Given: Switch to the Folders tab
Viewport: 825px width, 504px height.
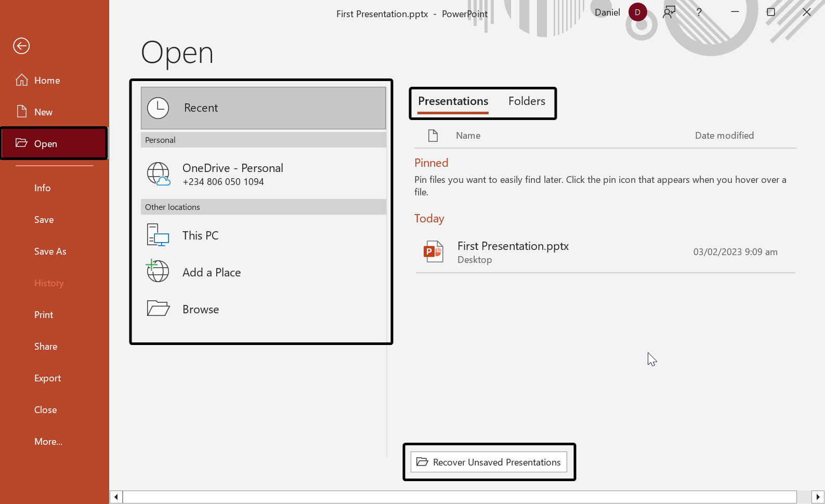Looking at the screenshot, I should click(527, 101).
